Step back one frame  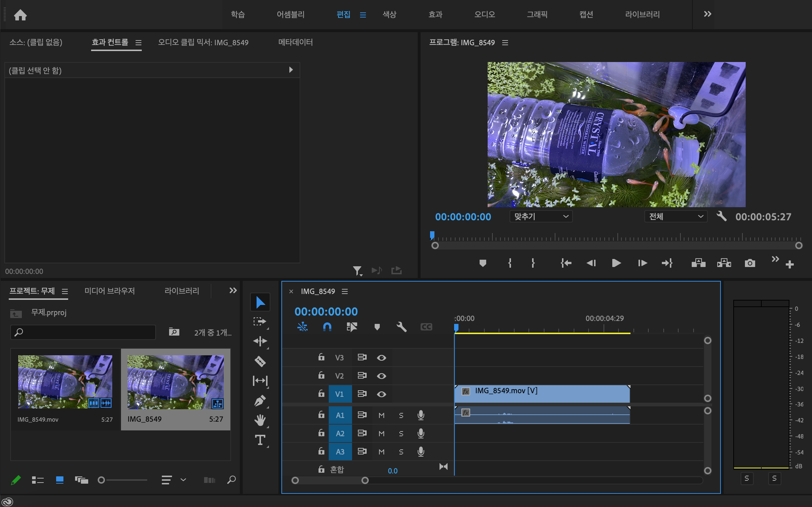pos(591,263)
